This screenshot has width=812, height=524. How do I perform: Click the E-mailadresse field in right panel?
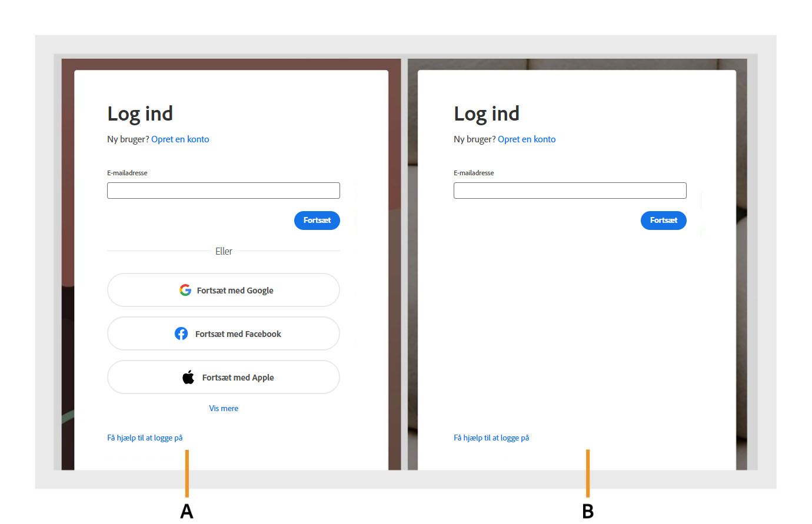[570, 191]
